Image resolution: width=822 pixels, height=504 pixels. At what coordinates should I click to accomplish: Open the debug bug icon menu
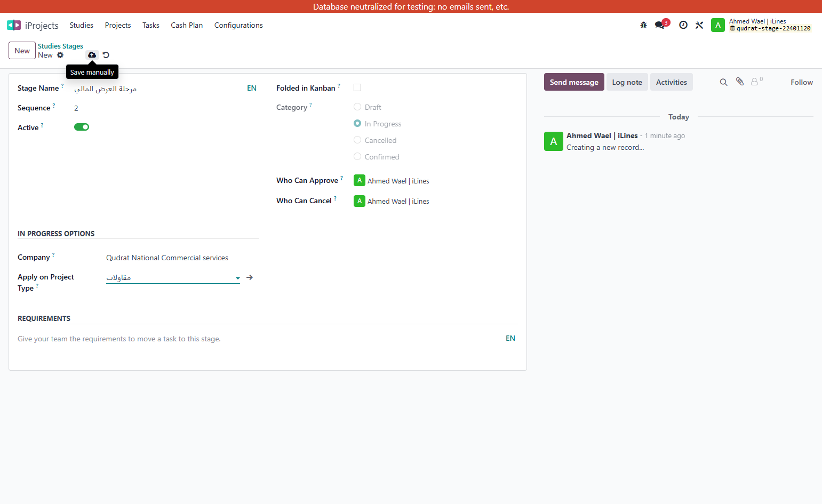pos(643,25)
